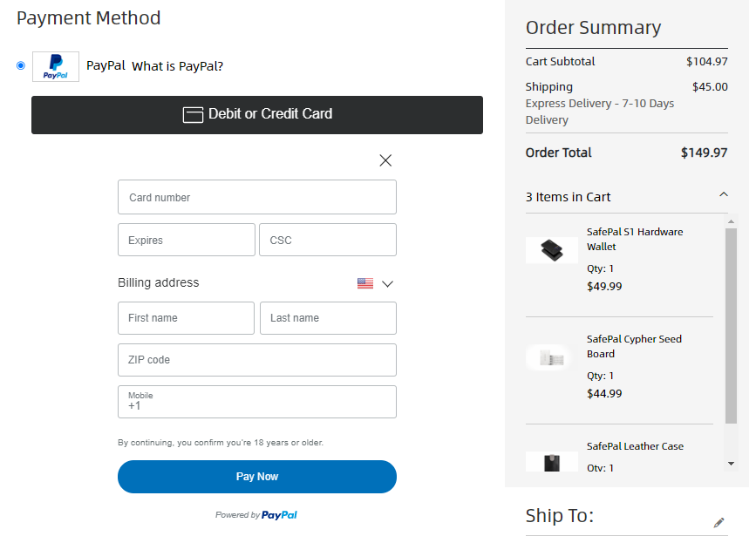Click the PayPal logo icon
The height and width of the screenshot is (543, 756).
(56, 66)
